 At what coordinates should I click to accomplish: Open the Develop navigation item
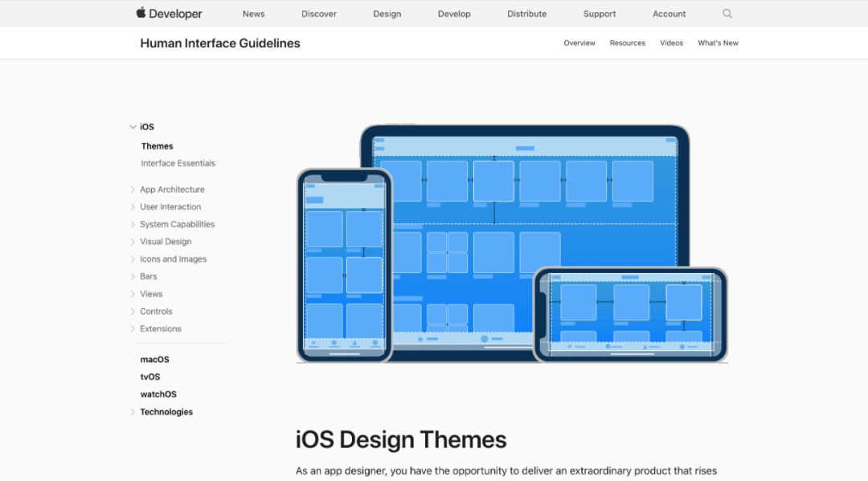454,14
